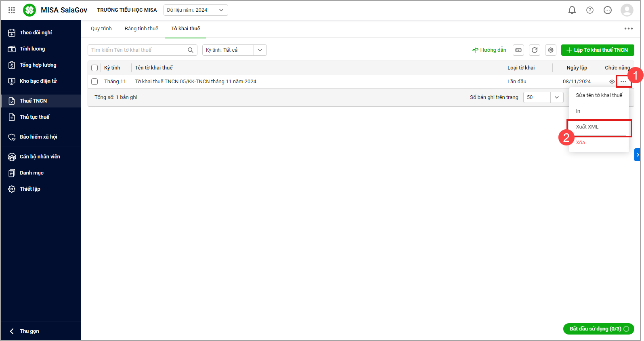Click Lập Tờ khai thuế TNCN button
This screenshot has width=644, height=341.
click(x=597, y=50)
